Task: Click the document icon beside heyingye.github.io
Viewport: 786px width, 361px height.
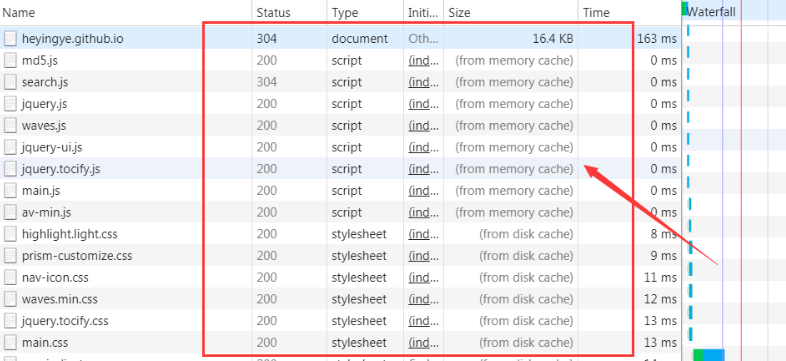Action: (x=10, y=39)
